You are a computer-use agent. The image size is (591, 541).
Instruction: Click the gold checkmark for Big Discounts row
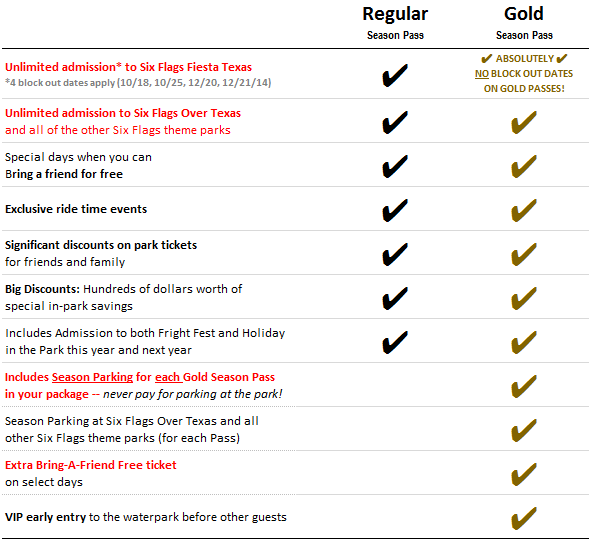[524, 299]
